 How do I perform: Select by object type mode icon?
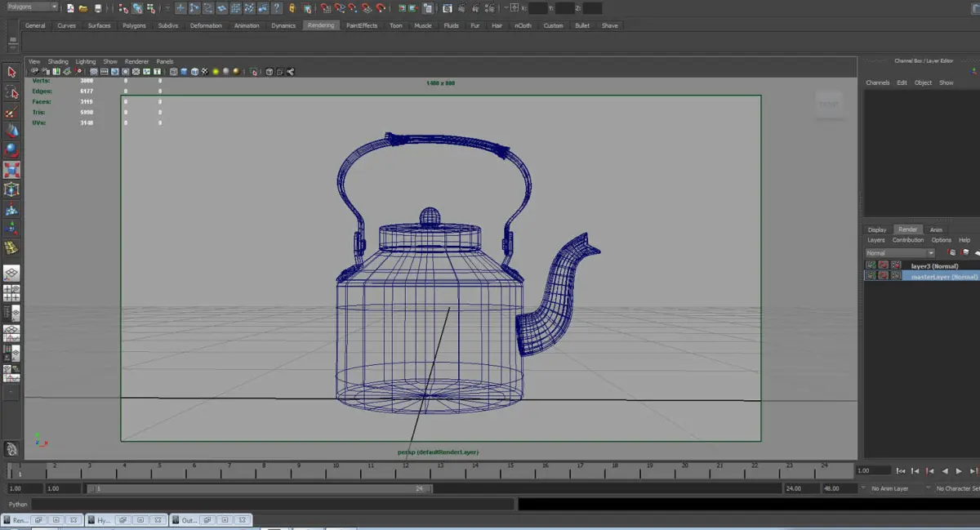pyautogui.click(x=137, y=8)
